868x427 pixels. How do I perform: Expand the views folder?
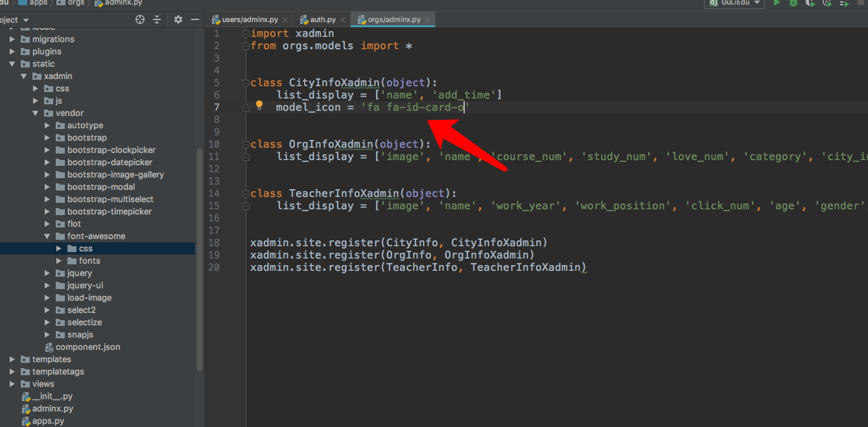click(12, 384)
